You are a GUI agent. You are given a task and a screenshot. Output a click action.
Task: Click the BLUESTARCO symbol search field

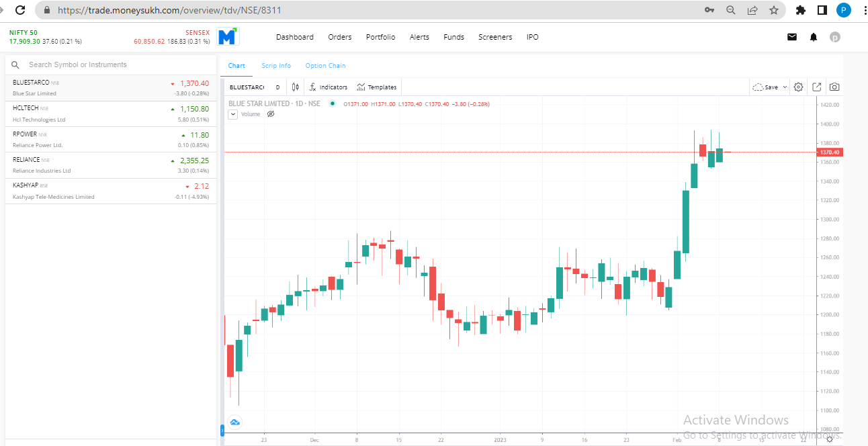tap(247, 87)
